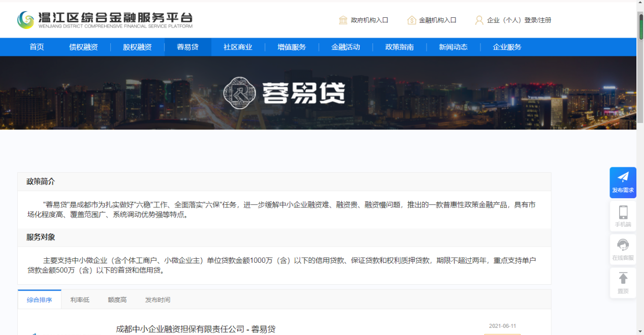The image size is (644, 335).
Task: Click the paper plane 发布需求 icon
Action: (x=623, y=177)
